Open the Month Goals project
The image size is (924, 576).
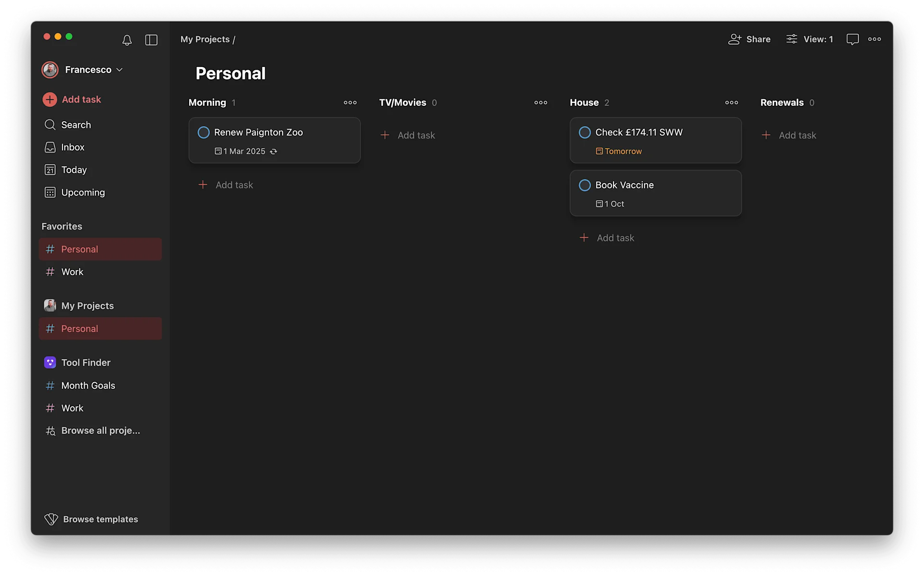pyautogui.click(x=88, y=385)
